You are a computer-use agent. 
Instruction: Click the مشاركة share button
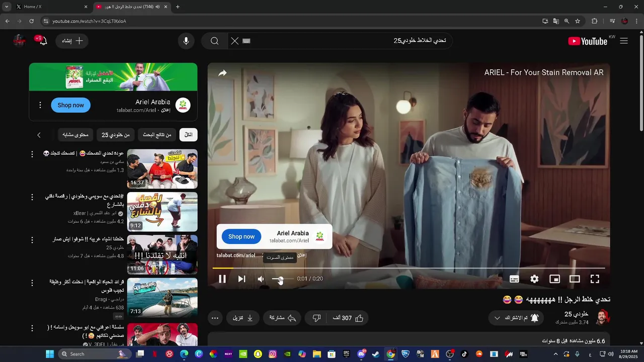pos(282,318)
